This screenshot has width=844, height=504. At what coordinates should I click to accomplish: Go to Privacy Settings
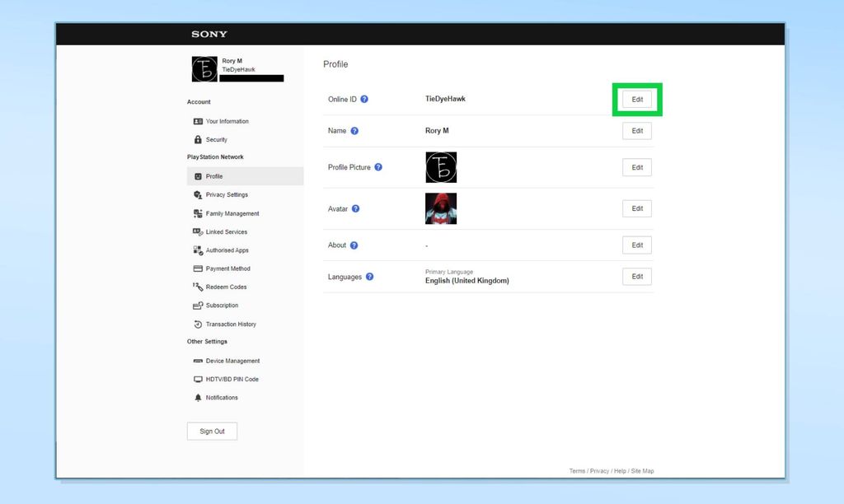point(227,194)
